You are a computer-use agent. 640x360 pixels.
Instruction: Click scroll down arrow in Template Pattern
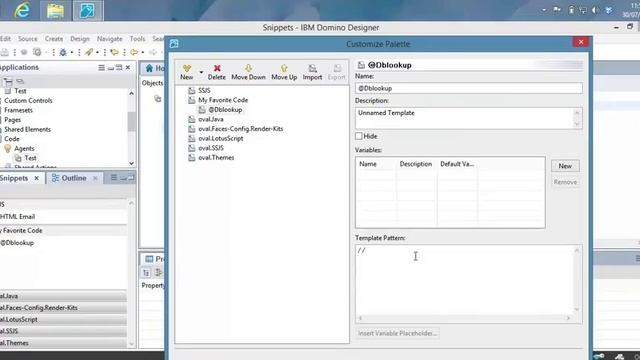577,309
